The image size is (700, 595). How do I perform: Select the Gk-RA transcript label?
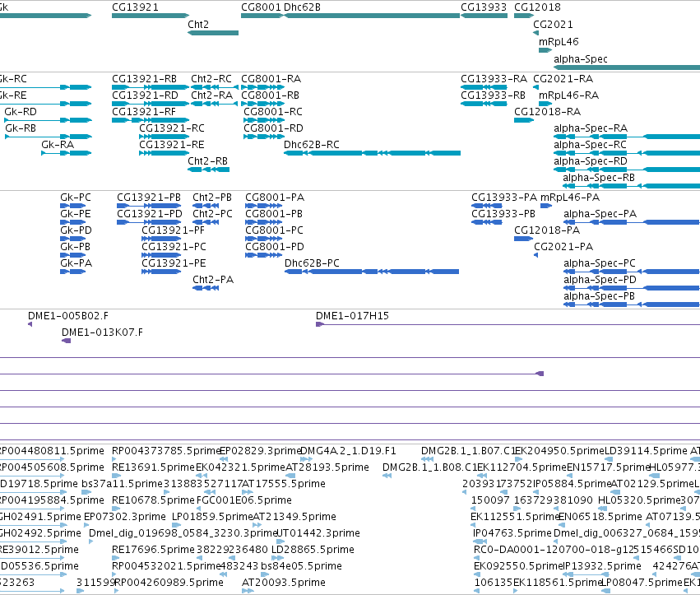click(58, 145)
